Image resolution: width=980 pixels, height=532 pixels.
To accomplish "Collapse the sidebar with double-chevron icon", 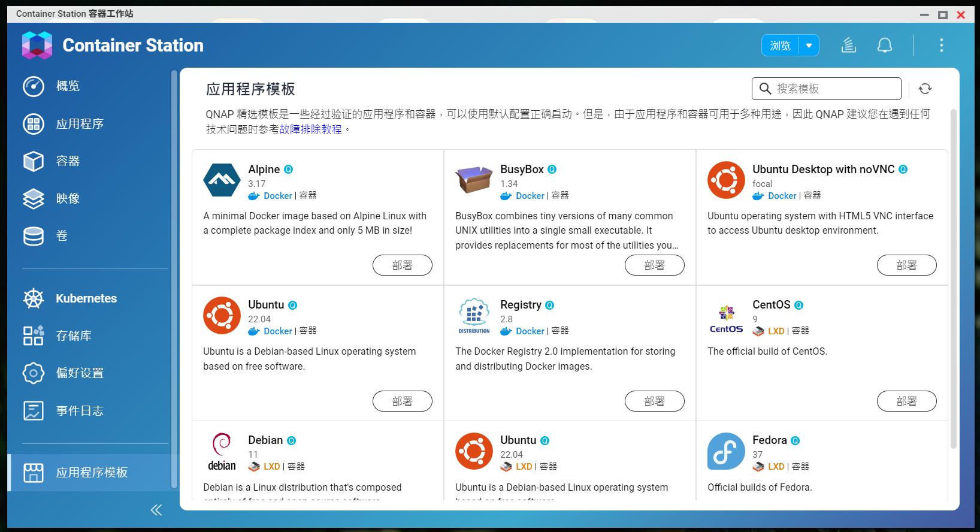I will click(156, 510).
